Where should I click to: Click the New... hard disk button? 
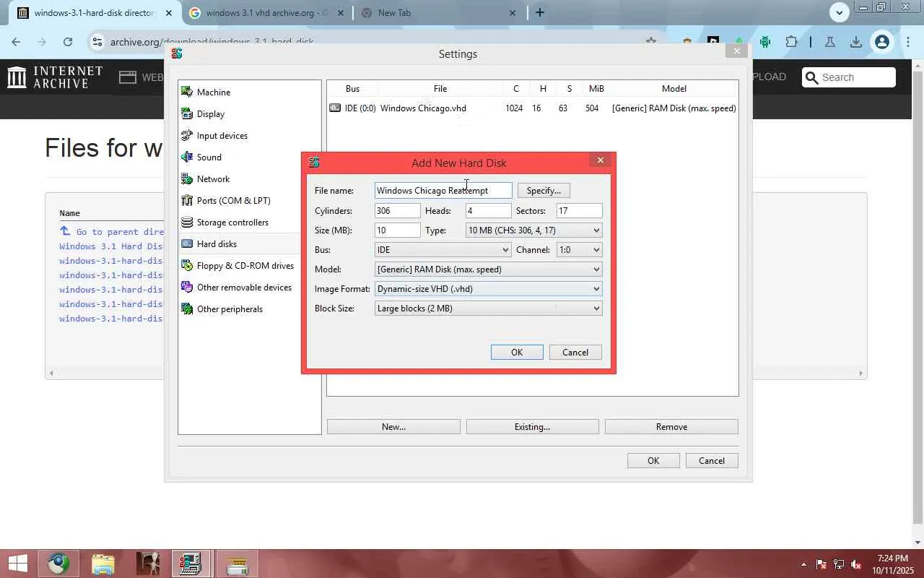pyautogui.click(x=393, y=426)
